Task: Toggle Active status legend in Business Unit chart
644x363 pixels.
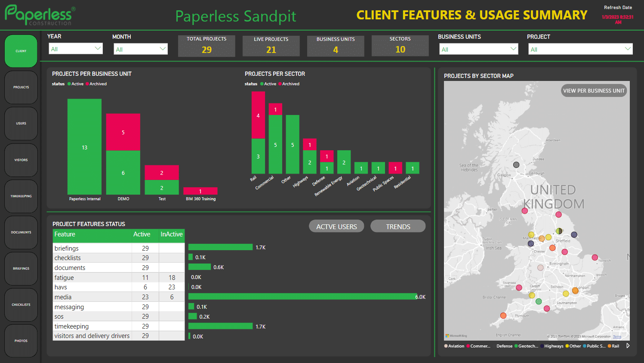Action: pyautogui.click(x=75, y=84)
